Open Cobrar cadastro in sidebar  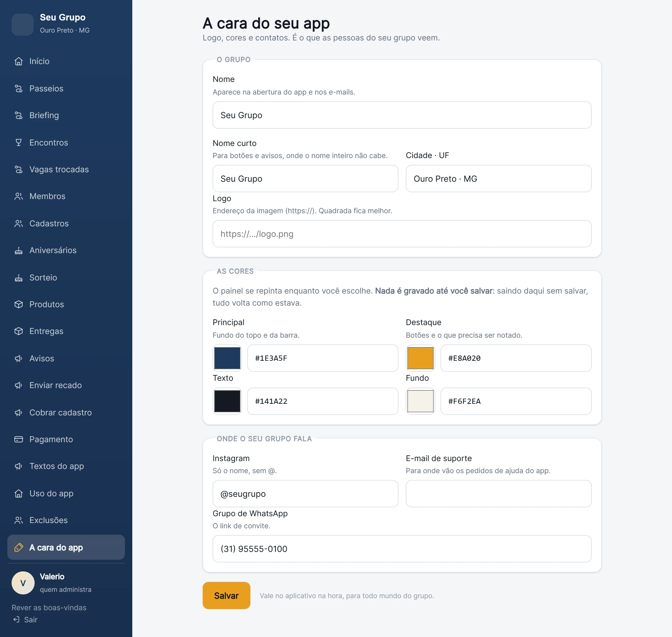point(66,413)
